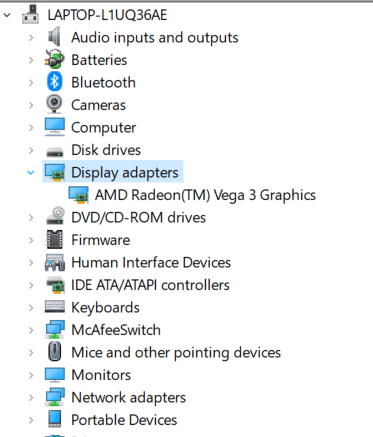This screenshot has width=373, height=437.
Task: Click the Batteries category icon
Action: coord(54,60)
